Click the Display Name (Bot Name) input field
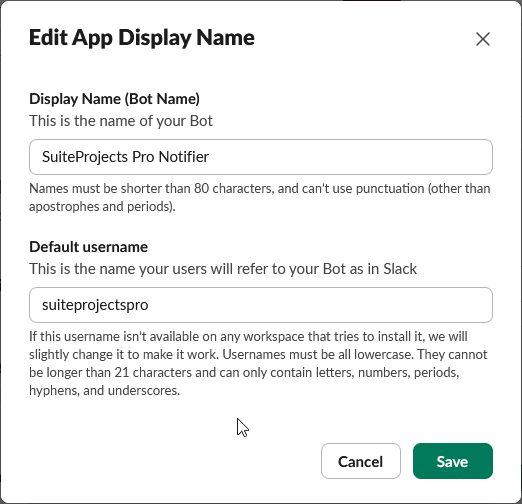The image size is (522, 504). pyautogui.click(x=261, y=157)
